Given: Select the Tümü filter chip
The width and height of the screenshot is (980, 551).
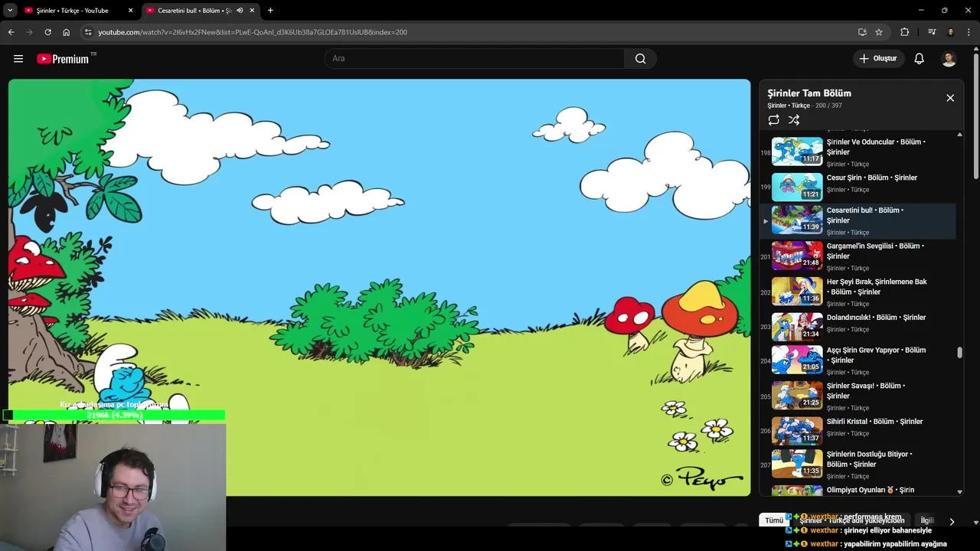Looking at the screenshot, I should tap(774, 520).
